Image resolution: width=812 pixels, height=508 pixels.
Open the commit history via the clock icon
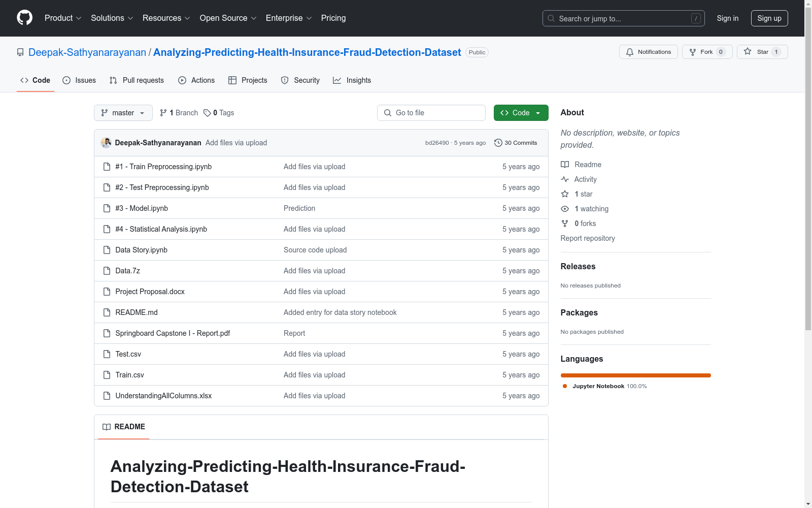pos(498,143)
